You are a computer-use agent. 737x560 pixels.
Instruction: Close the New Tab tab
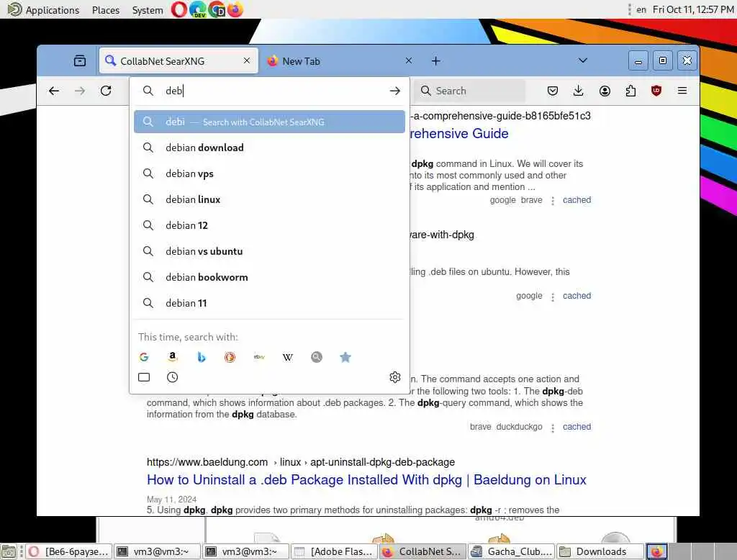pos(409,60)
